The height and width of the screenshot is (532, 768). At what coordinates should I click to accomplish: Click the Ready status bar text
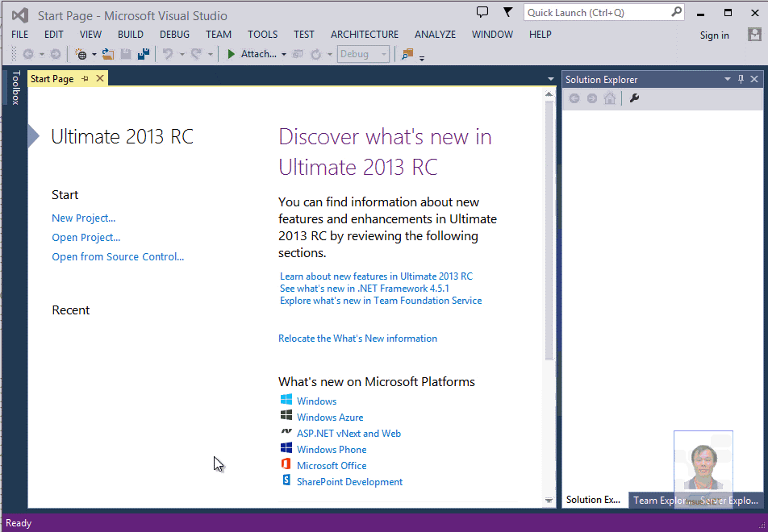[x=19, y=523]
